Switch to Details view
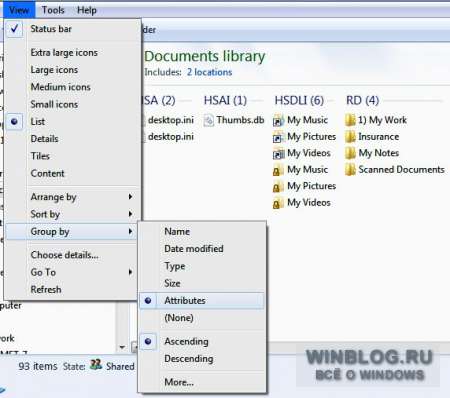450x398 pixels. 72,139
